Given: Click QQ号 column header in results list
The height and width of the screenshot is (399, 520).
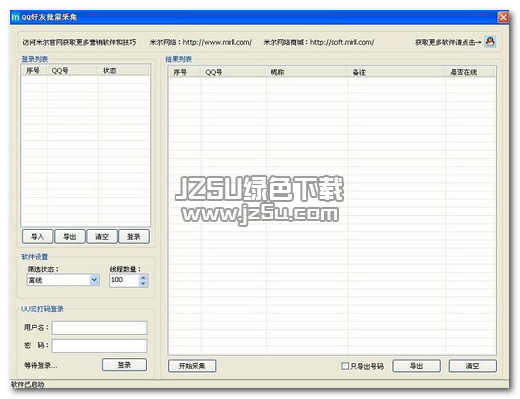Looking at the screenshot, I should coord(233,72).
